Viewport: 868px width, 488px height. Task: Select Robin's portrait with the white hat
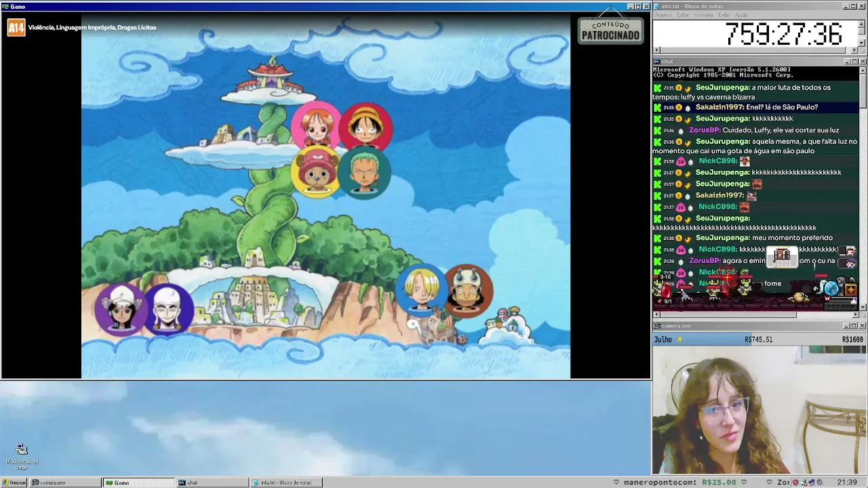pos(121,308)
